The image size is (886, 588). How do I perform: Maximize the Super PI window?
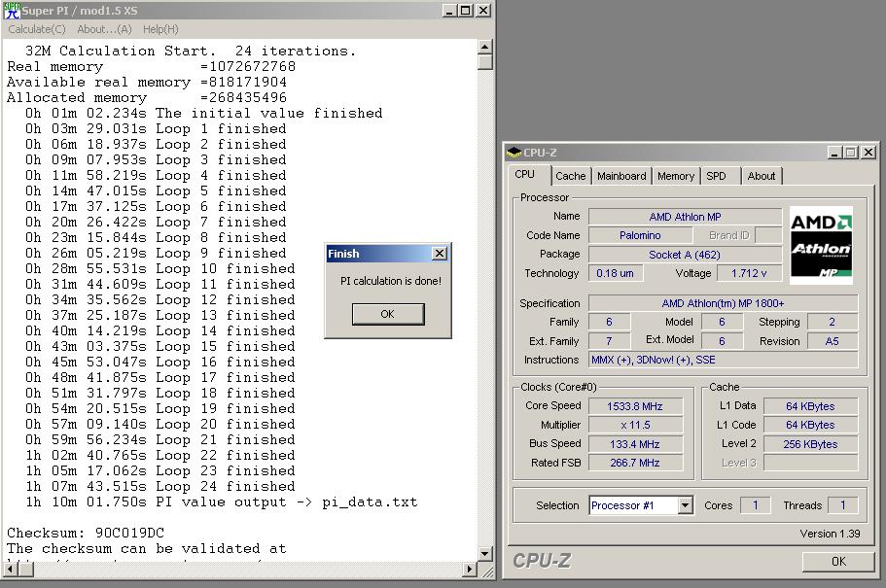(x=465, y=10)
